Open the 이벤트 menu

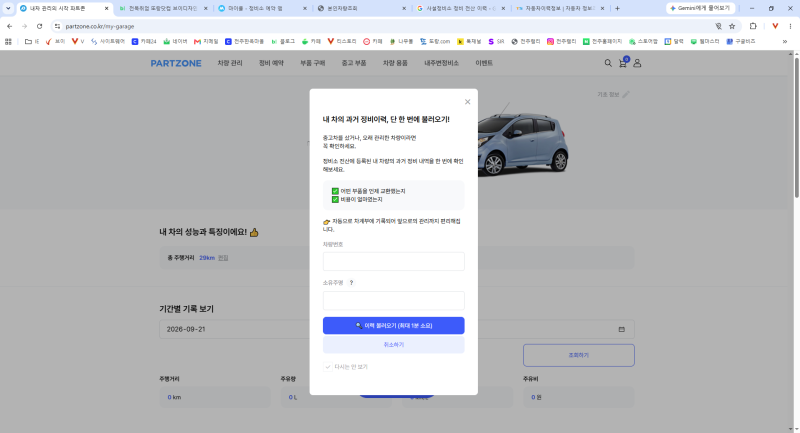[x=484, y=63]
